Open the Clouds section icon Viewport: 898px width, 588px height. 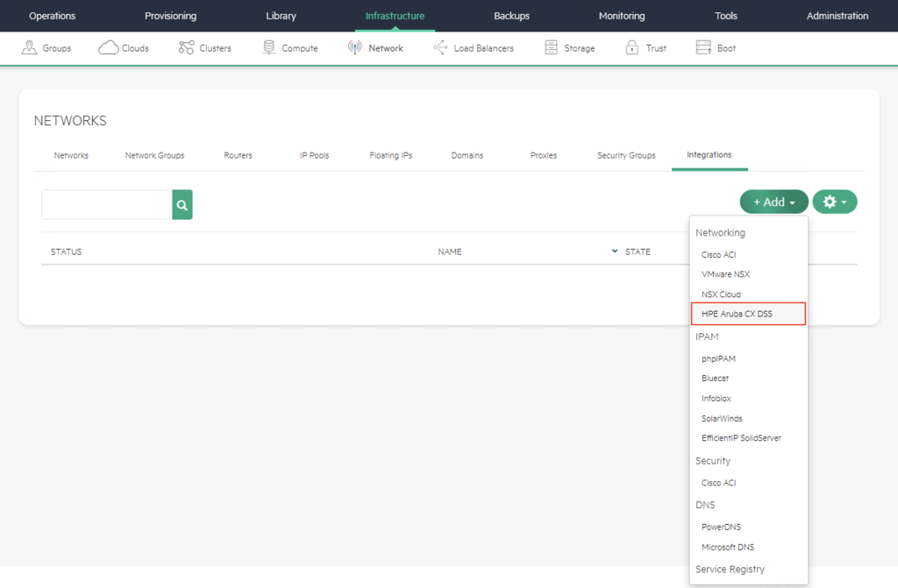pyautogui.click(x=109, y=48)
